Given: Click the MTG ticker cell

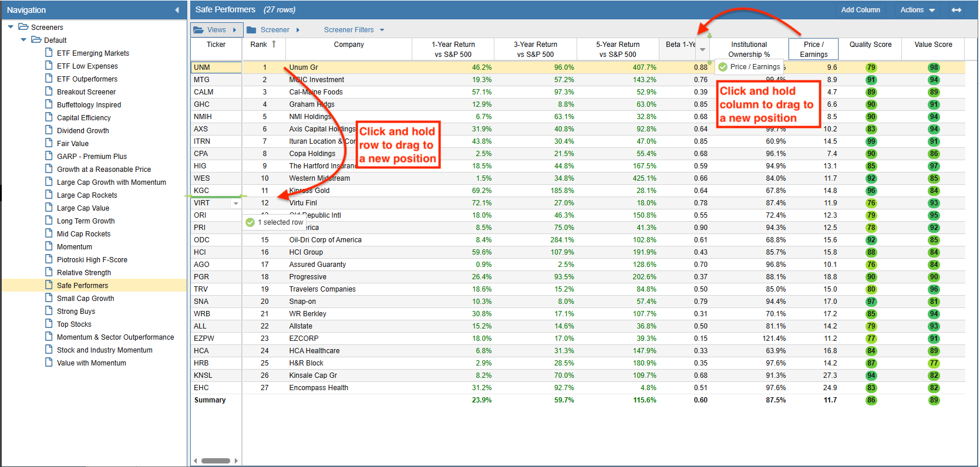Looking at the screenshot, I should (x=216, y=80).
